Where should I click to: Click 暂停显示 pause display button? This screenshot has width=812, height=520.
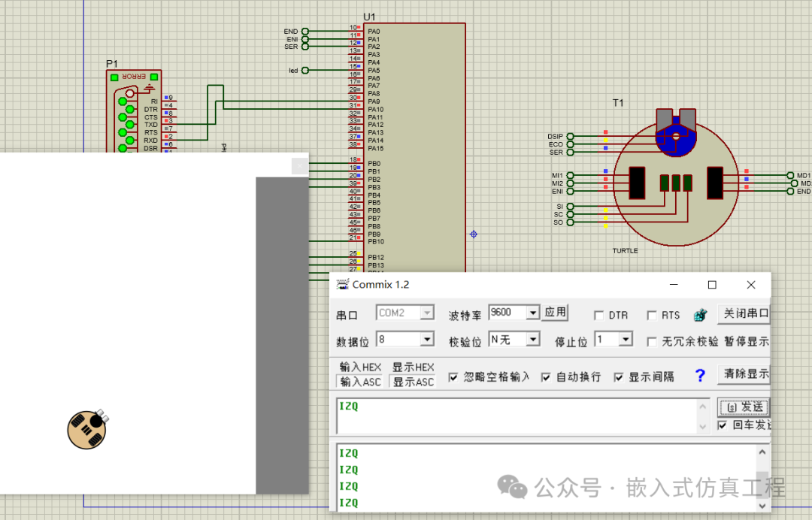(x=746, y=341)
